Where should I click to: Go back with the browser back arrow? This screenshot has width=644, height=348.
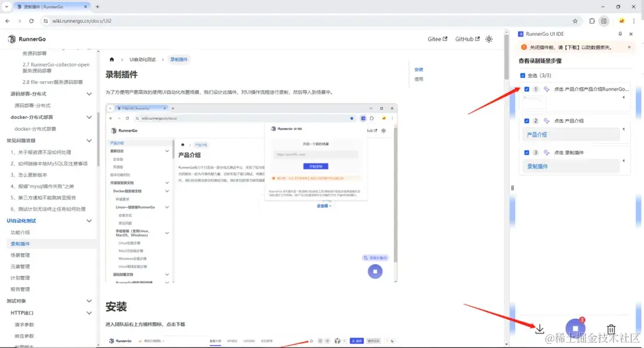[x=7, y=21]
